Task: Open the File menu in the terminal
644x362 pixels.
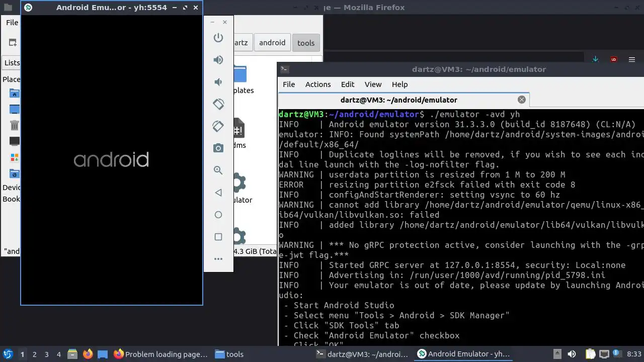Action: pyautogui.click(x=289, y=84)
